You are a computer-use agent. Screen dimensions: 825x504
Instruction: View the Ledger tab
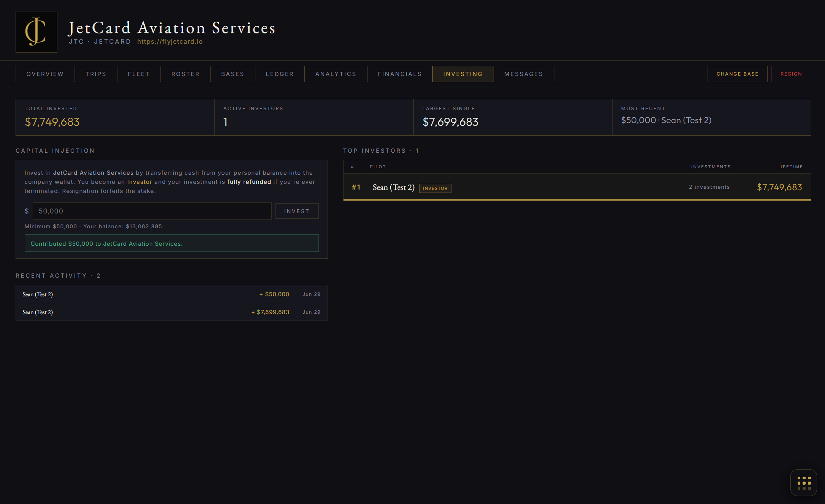(x=280, y=74)
